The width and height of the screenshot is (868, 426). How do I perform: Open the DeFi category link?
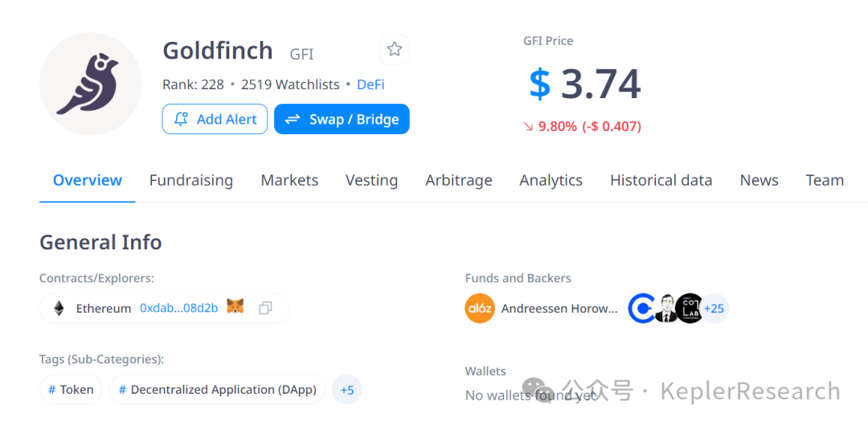coord(371,84)
